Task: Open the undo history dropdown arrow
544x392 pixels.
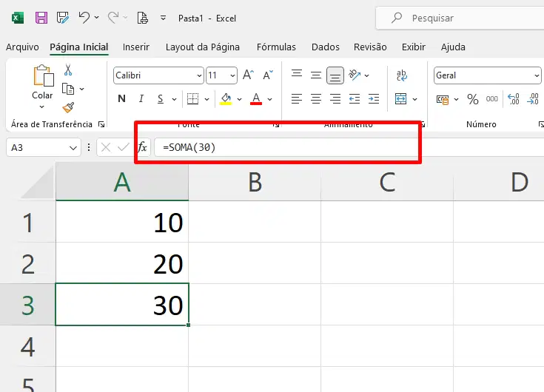Action: 97,17
